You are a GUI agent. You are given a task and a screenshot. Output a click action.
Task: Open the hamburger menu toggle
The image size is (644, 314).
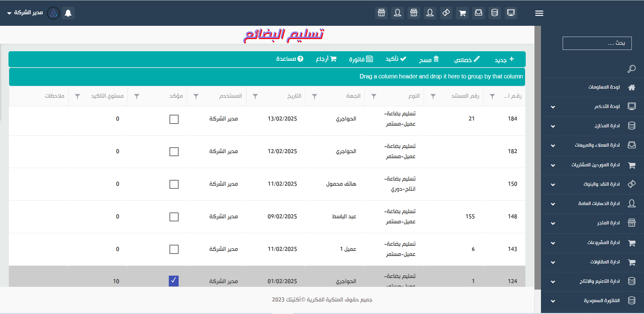click(x=539, y=13)
